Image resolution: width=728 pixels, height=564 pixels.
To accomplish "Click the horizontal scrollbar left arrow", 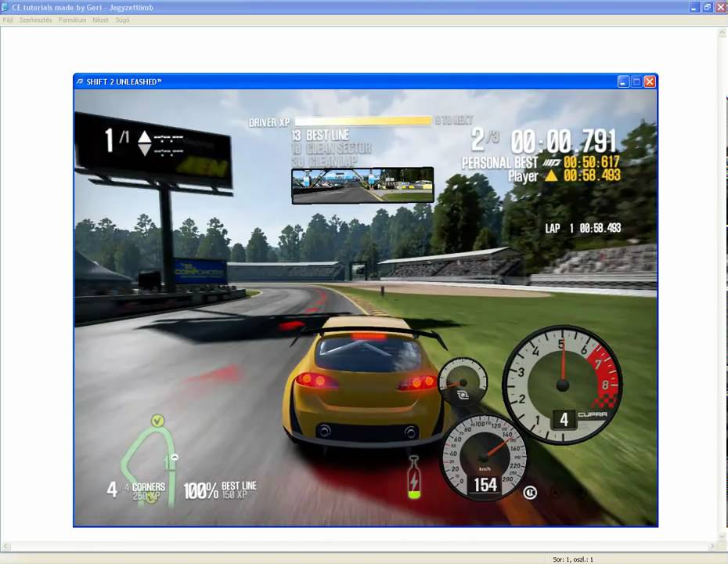I will pos(5,546).
